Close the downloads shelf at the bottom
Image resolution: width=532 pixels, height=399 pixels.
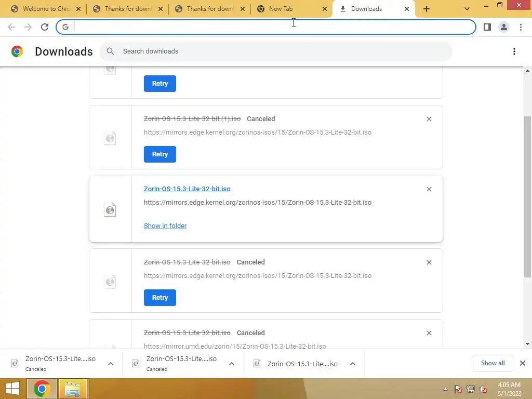click(x=523, y=363)
